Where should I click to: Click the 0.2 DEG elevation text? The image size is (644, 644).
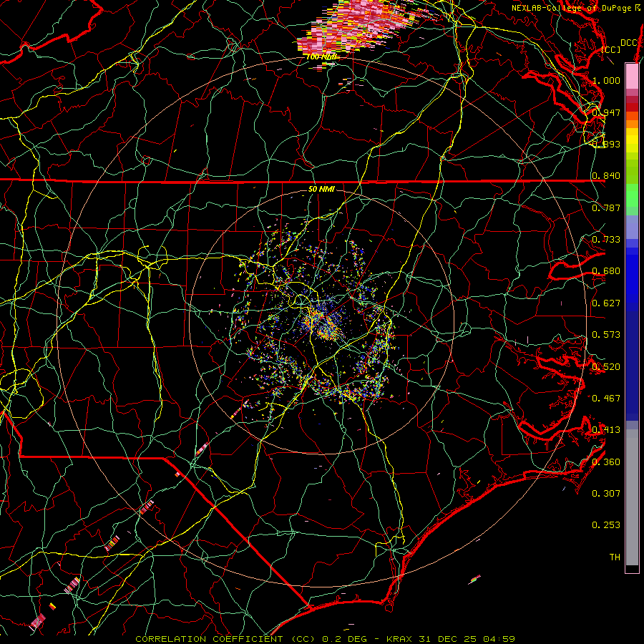coord(346,639)
